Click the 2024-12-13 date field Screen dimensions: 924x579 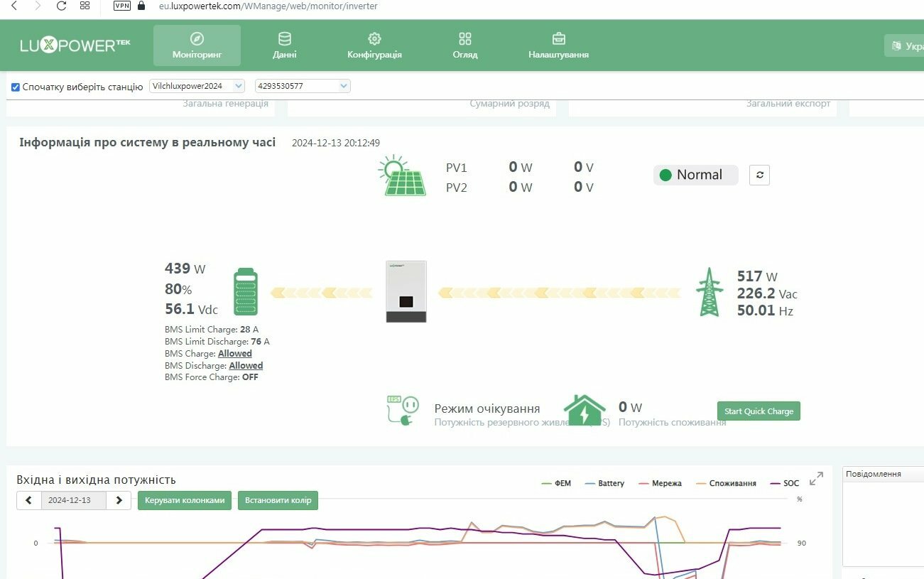(x=74, y=500)
